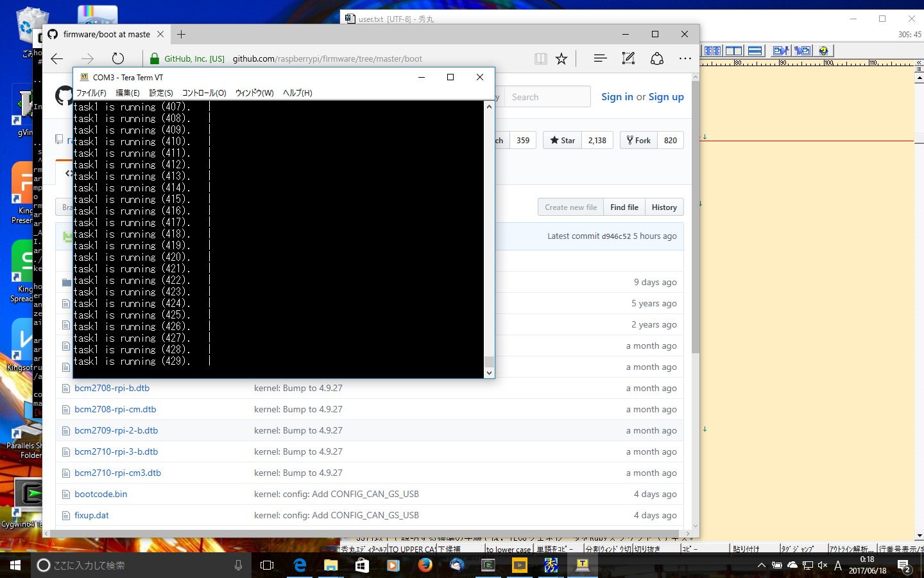Image resolution: width=924 pixels, height=578 pixels.
Task: Fork the firmware repository
Action: pos(638,140)
